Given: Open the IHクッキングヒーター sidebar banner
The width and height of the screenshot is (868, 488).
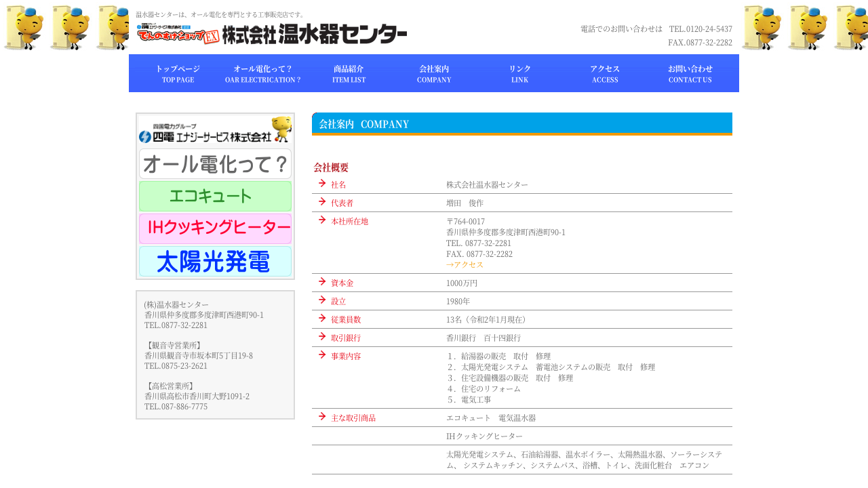Looking at the screenshot, I should pyautogui.click(x=215, y=228).
